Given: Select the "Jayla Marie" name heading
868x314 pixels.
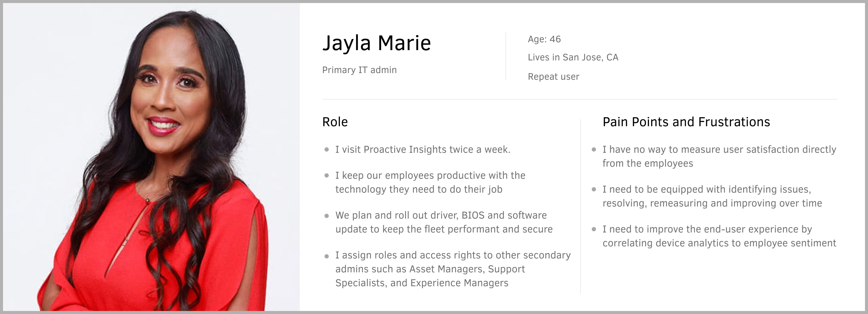Looking at the screenshot, I should [376, 43].
